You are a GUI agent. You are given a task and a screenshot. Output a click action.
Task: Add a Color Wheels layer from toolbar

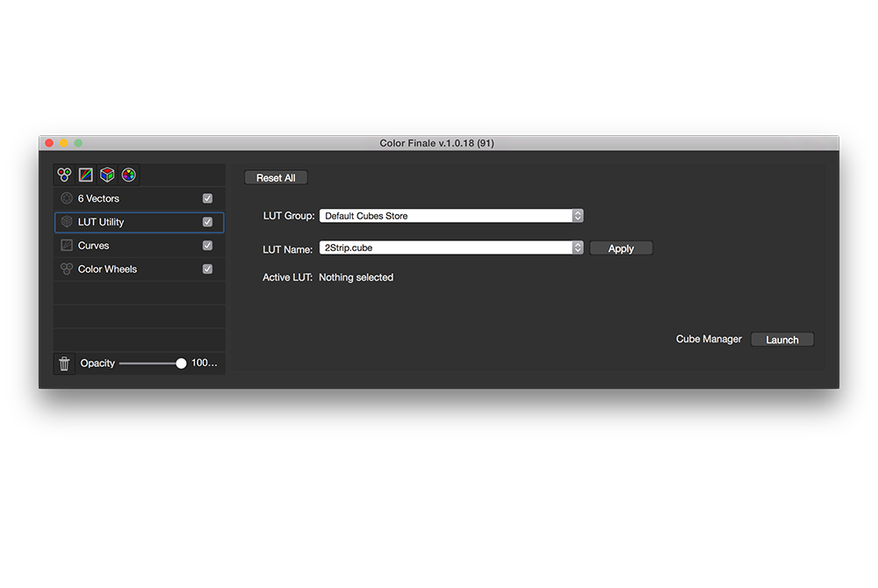(x=64, y=175)
